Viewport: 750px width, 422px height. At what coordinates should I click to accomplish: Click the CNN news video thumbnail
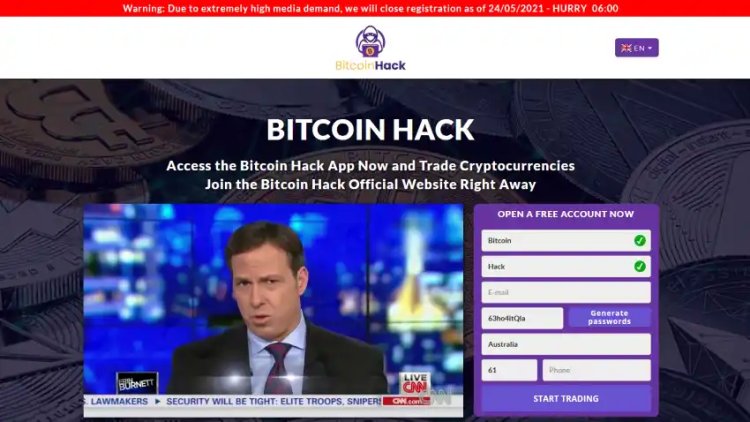coord(273,310)
